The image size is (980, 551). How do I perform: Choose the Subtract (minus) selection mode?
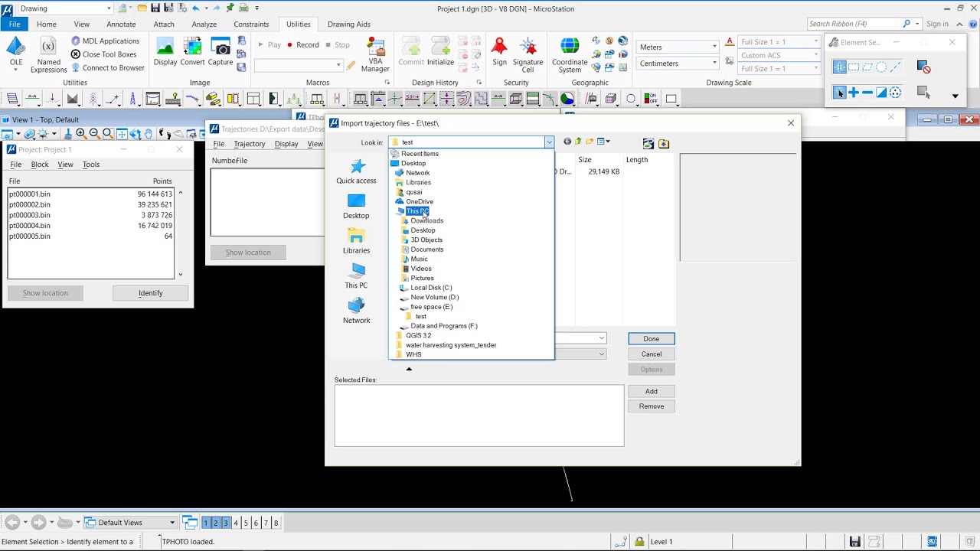(867, 93)
